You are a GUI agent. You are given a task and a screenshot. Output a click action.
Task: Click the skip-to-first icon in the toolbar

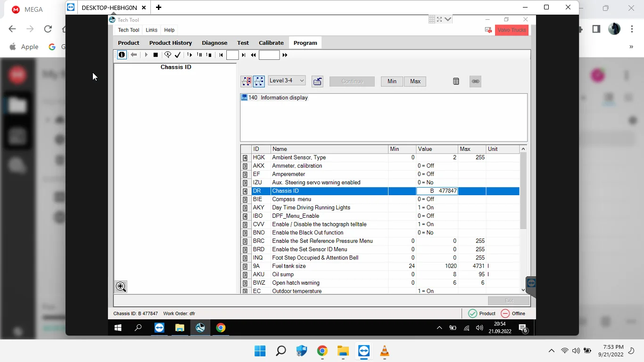221,55
